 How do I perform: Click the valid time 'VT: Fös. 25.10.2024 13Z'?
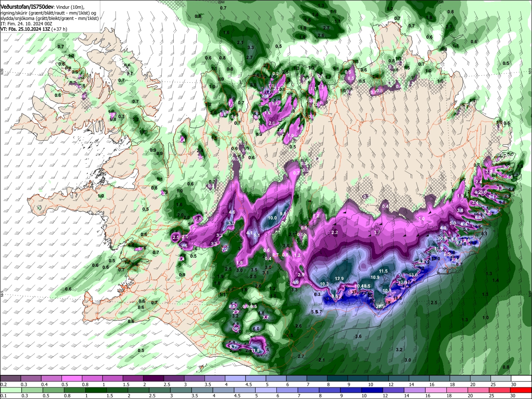pos(26,29)
